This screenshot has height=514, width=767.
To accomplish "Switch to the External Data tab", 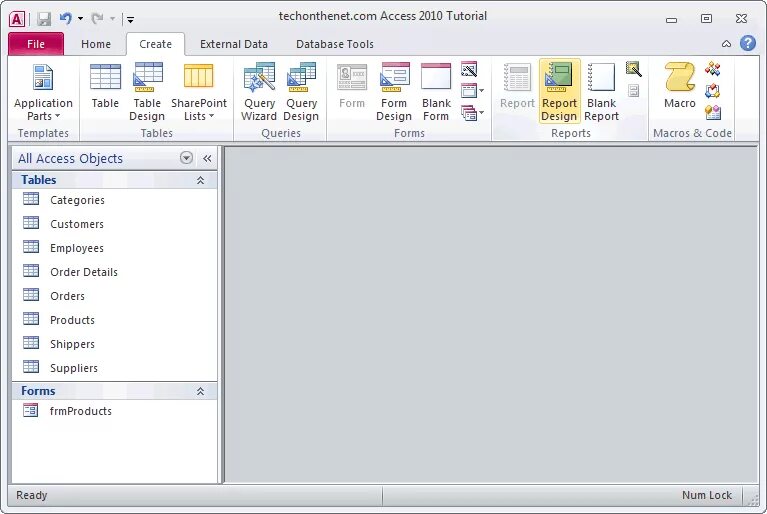I will (233, 44).
